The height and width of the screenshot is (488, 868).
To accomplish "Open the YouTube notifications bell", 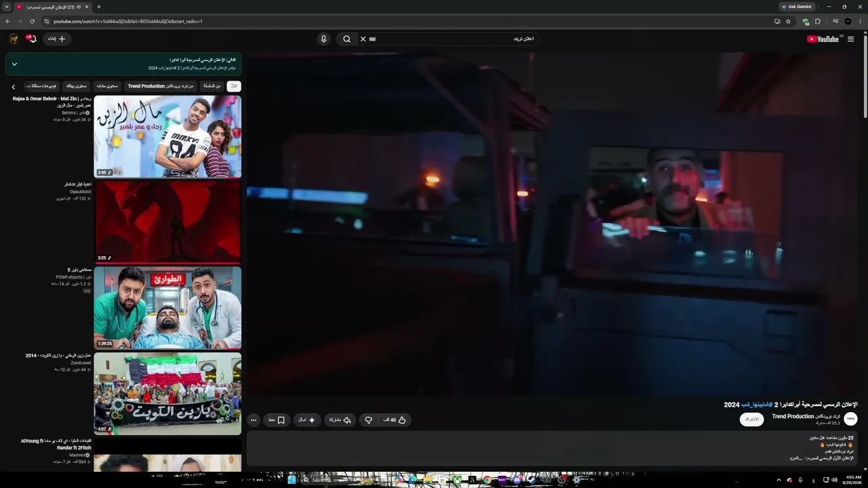I will point(31,39).
